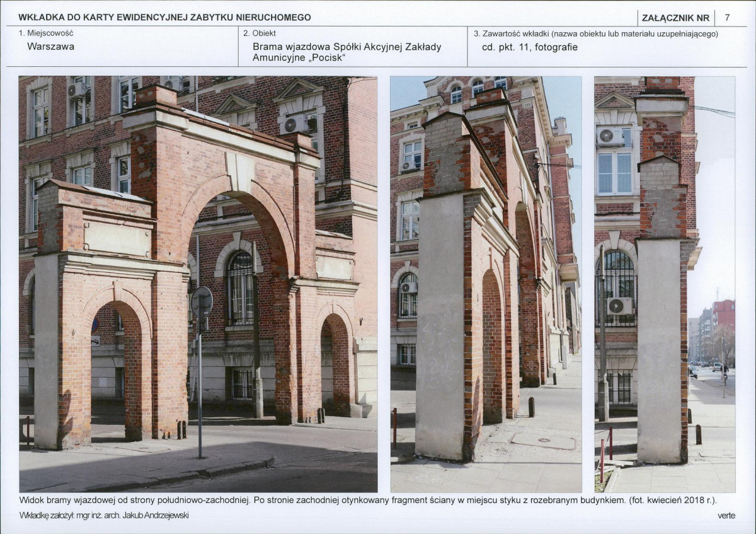Click the arched barred window in the left photo

240,287
